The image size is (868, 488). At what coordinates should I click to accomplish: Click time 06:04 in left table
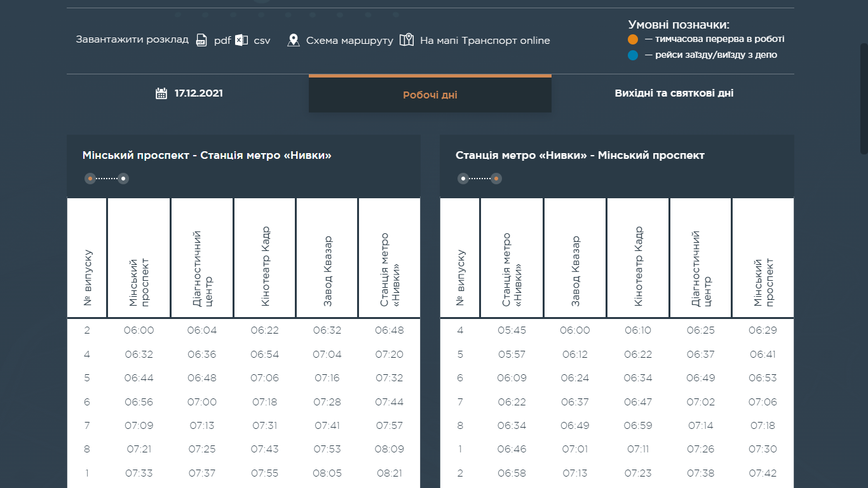[202, 330]
